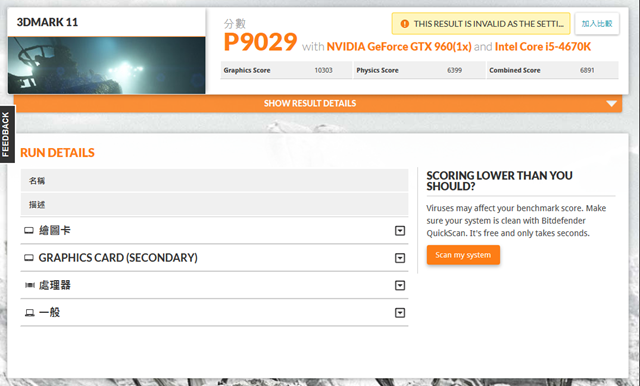The height and width of the screenshot is (386, 640).
Task: Expand the 一般 general section
Action: 214,313
